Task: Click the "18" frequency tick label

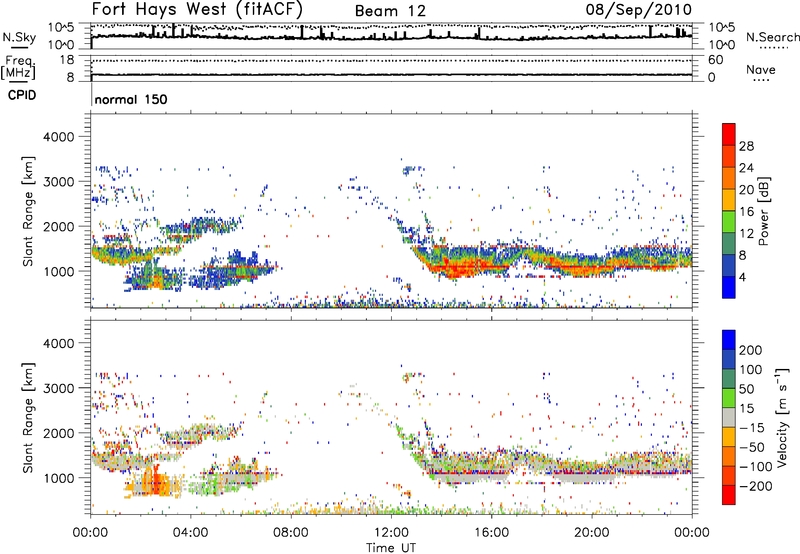Action: click(66, 60)
